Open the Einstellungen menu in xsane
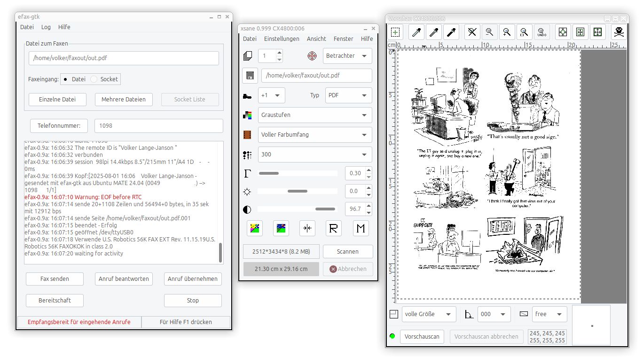 click(x=282, y=39)
